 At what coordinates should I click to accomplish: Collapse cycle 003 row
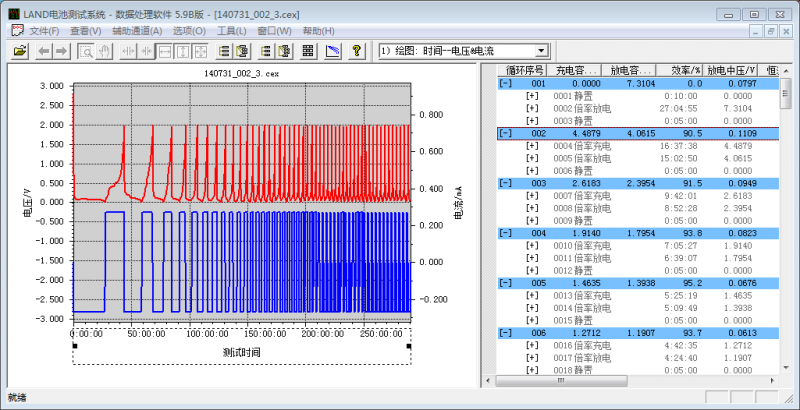coord(506,183)
